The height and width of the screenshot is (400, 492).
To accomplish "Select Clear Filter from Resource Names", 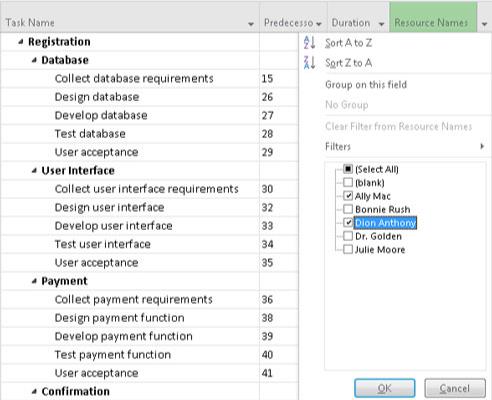I will click(398, 126).
